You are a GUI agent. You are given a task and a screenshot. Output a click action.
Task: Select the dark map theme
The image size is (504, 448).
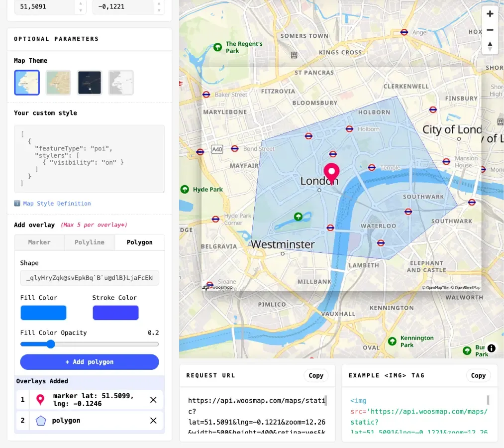tap(90, 82)
